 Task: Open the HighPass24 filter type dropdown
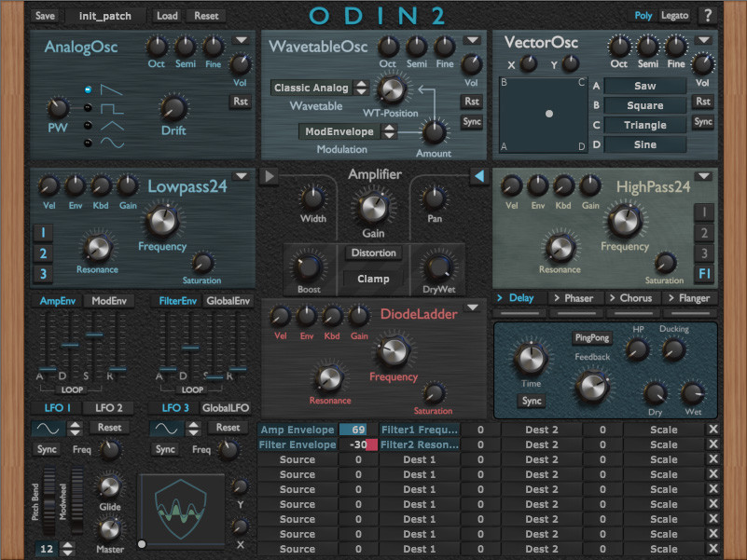tap(704, 176)
